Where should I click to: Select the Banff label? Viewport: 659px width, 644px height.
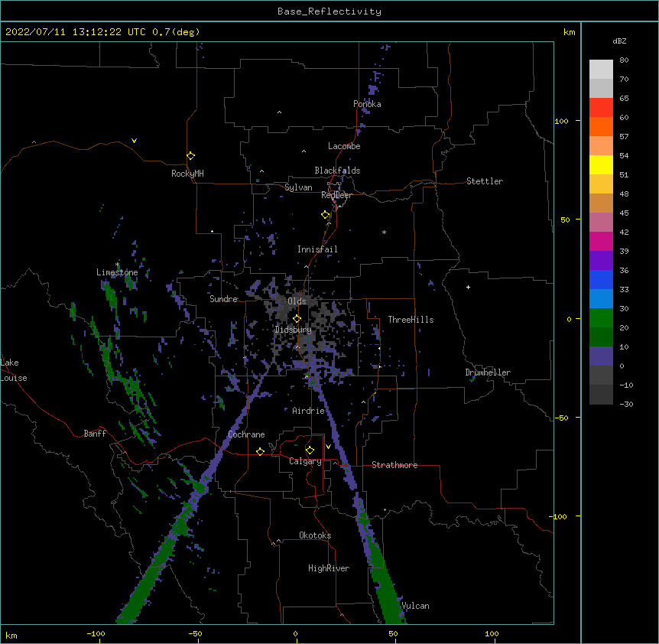click(95, 434)
